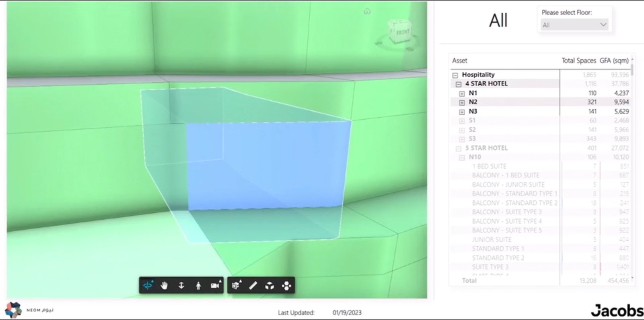
Task: Click the 454,456 total GFA value
Action: 618,281
